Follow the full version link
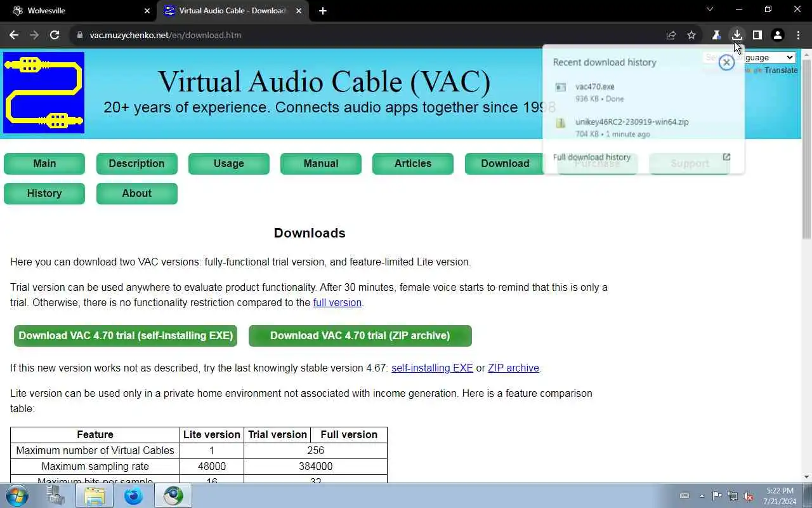Image resolution: width=812 pixels, height=508 pixels. [x=337, y=302]
